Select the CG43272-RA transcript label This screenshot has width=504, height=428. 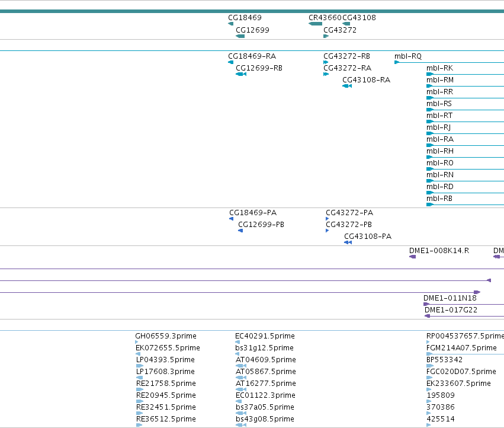[348, 68]
